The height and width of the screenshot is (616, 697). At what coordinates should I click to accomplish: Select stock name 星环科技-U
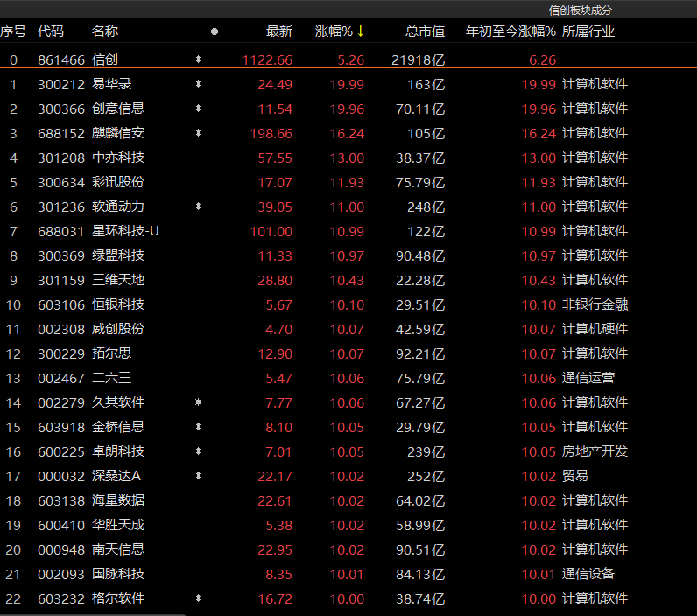[x=125, y=231]
